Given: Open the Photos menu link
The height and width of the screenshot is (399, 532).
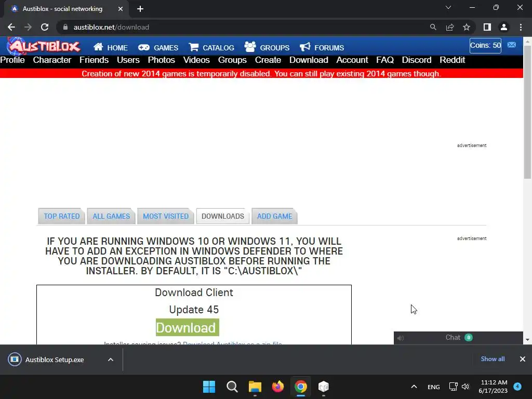Looking at the screenshot, I should (161, 60).
